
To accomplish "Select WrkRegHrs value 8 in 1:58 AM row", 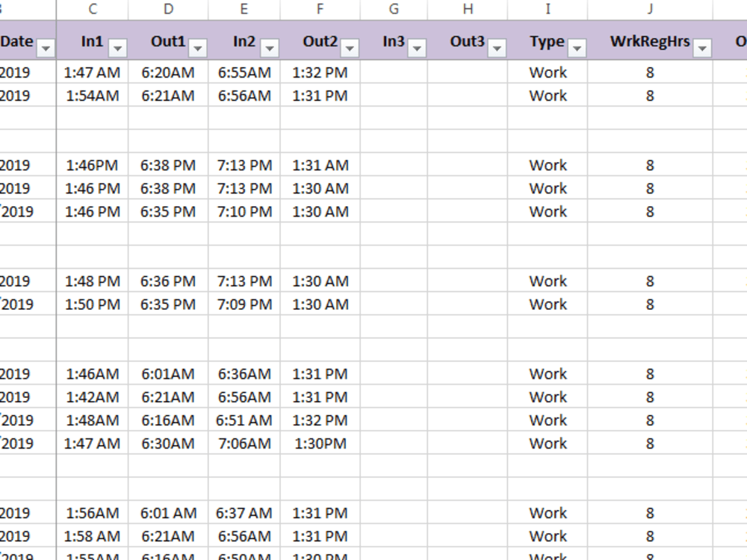I will tap(651, 536).
